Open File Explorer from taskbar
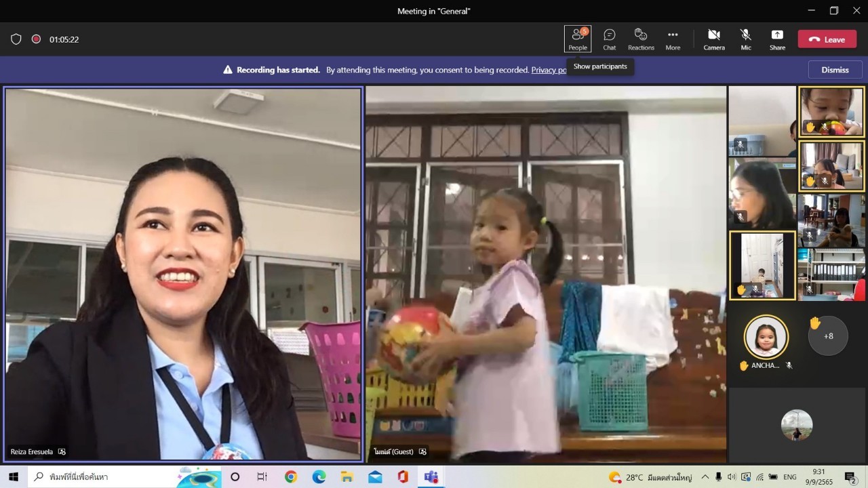The height and width of the screenshot is (488, 868). pyautogui.click(x=347, y=477)
